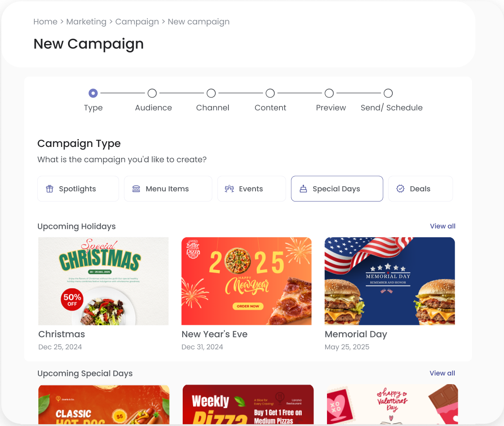The image size is (504, 426).
Task: View all Upcoming Holidays
Action: pyautogui.click(x=443, y=226)
